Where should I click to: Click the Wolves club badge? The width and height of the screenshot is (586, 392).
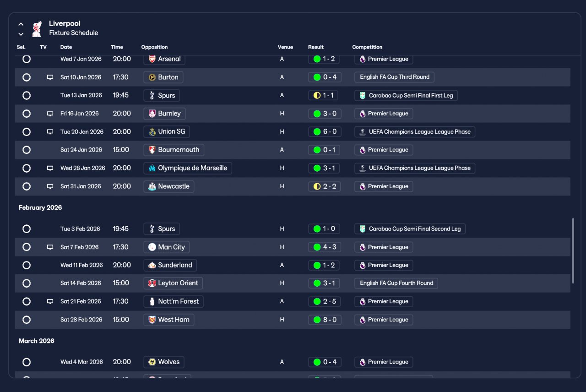tap(152, 362)
